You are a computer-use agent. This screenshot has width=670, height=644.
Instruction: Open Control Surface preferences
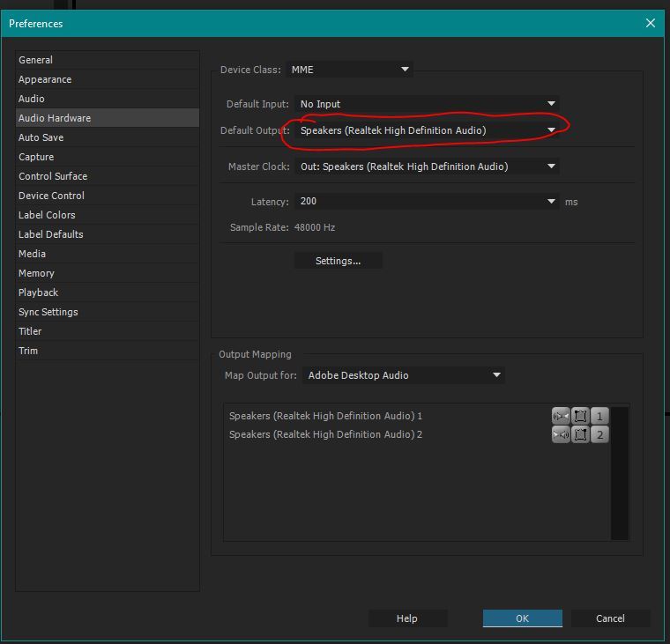[x=108, y=176]
